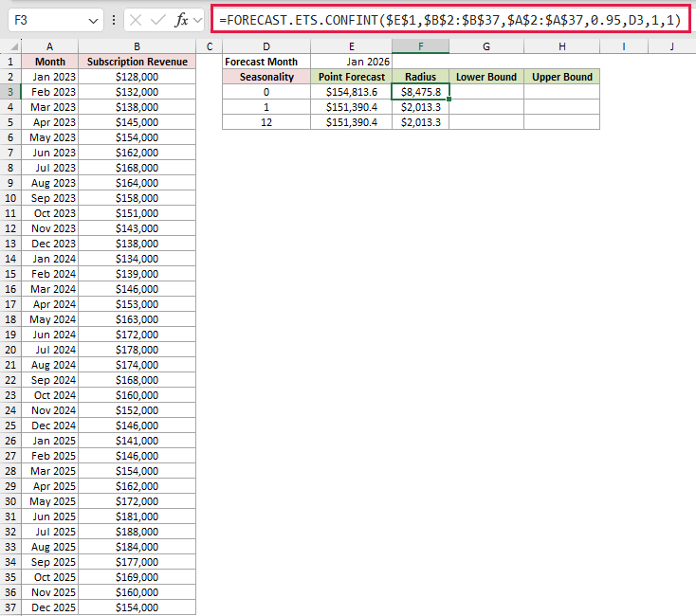696x616 pixels.
Task: Select the $8,475.8 radius cell
Action: coord(420,92)
